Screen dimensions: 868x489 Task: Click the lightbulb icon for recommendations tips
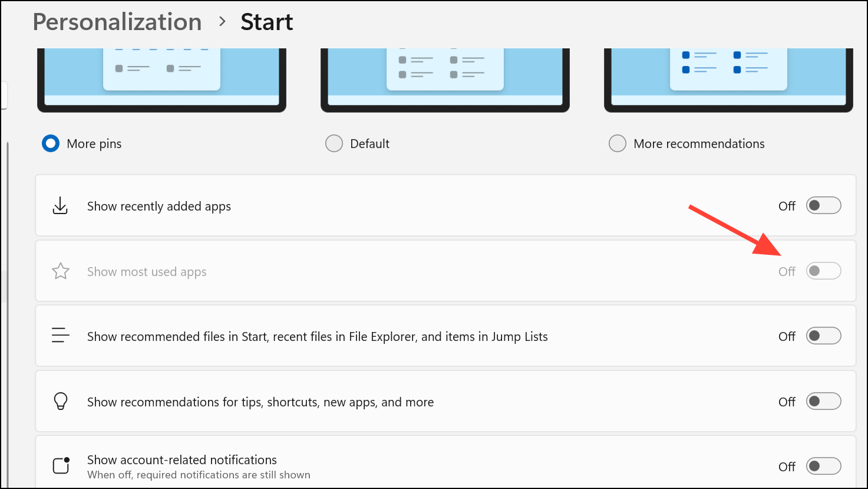pos(61,402)
